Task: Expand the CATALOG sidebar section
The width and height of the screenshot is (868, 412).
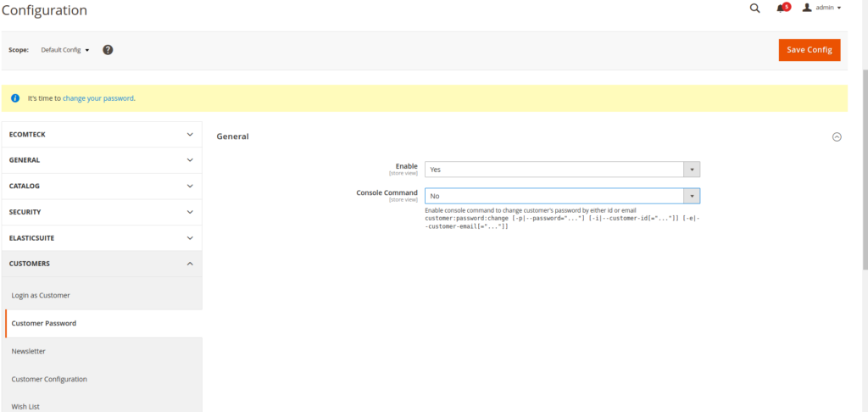Action: (x=103, y=186)
